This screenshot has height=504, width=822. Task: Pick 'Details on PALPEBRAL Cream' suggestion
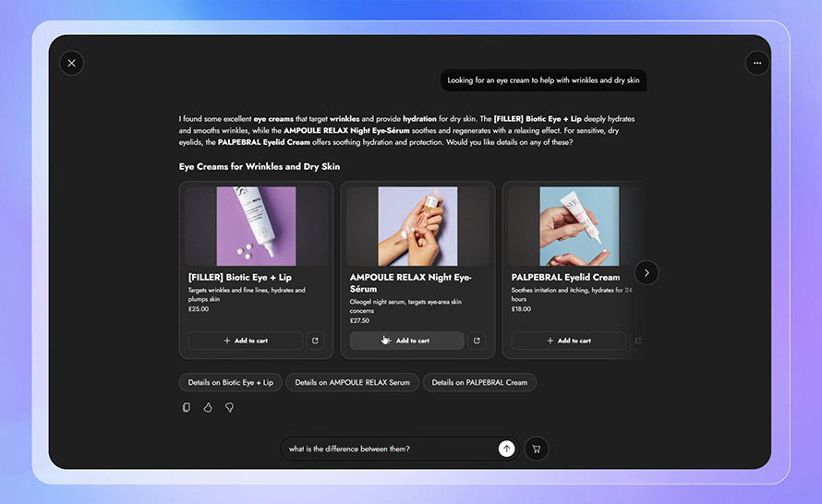(479, 382)
